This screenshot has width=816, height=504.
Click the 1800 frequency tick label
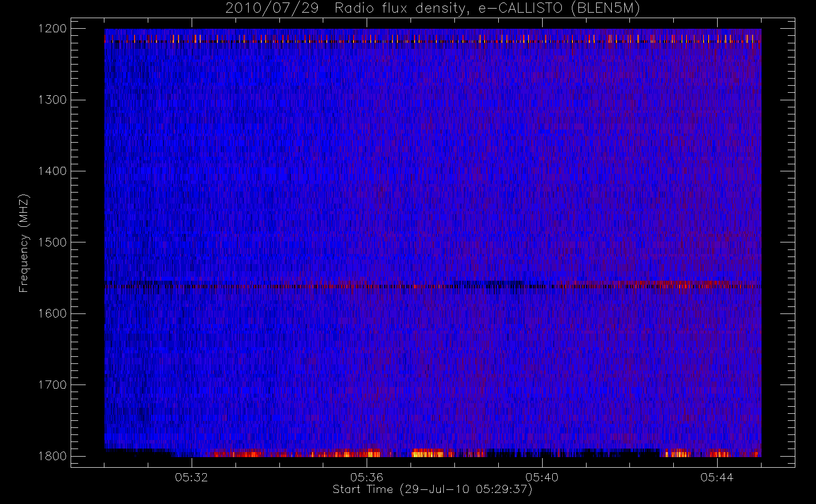52,456
